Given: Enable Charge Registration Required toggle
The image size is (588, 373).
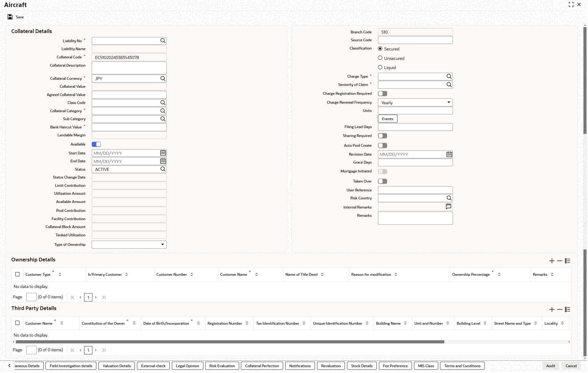Looking at the screenshot, I should coord(383,94).
